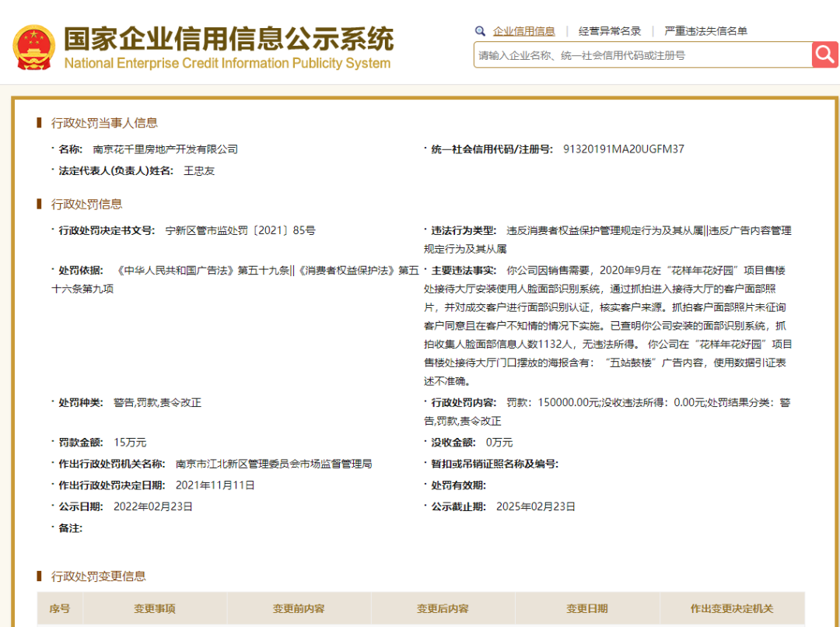Click publication end date 2025年02月23日
Screen dimensions: 840x627
[536, 506]
